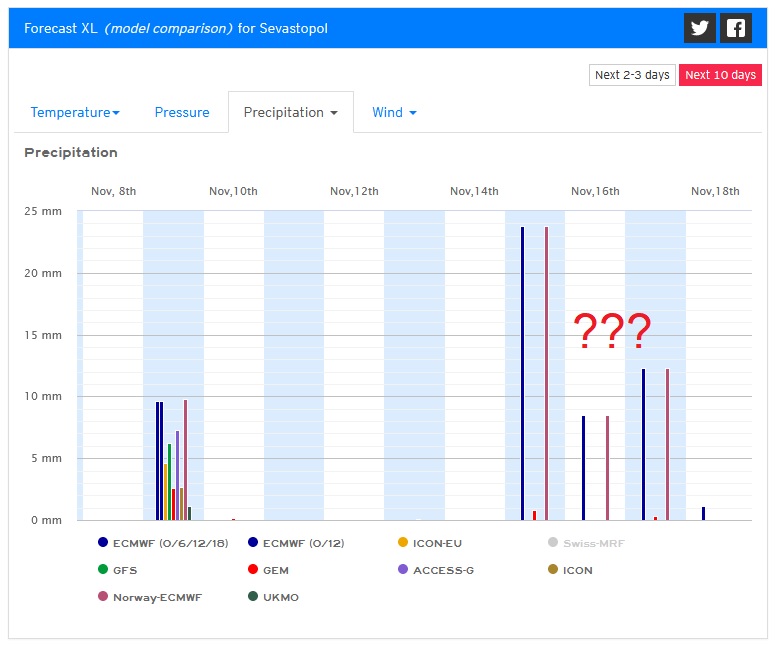Viewport: 775px width, 645px height.
Task: Share forecast on Twitter icon
Action: 699,28
